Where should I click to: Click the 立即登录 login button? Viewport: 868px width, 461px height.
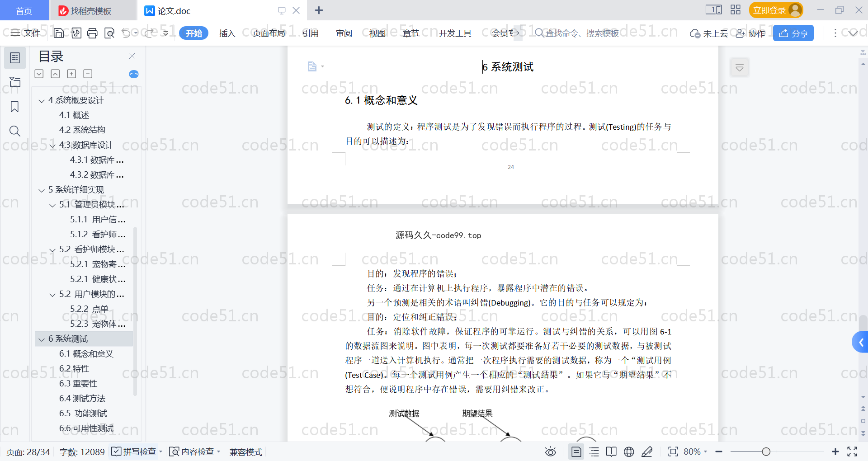(776, 10)
